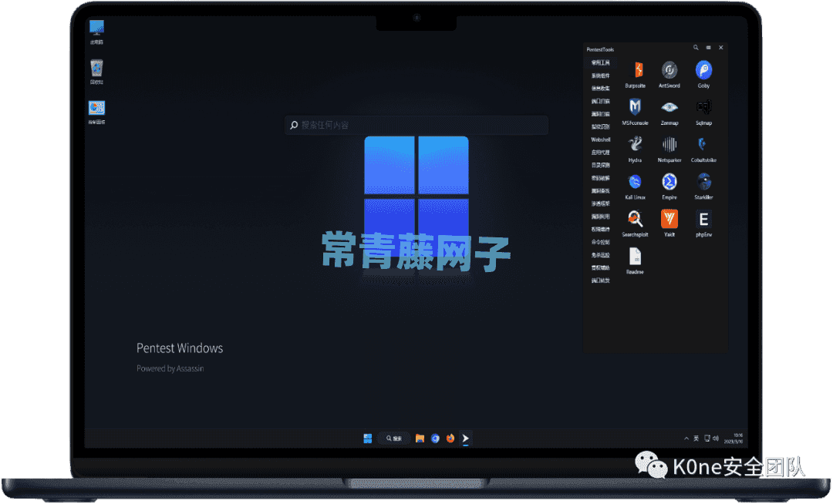833x504 pixels.
Task: Open the AntSword tool icon
Action: [x=669, y=71]
